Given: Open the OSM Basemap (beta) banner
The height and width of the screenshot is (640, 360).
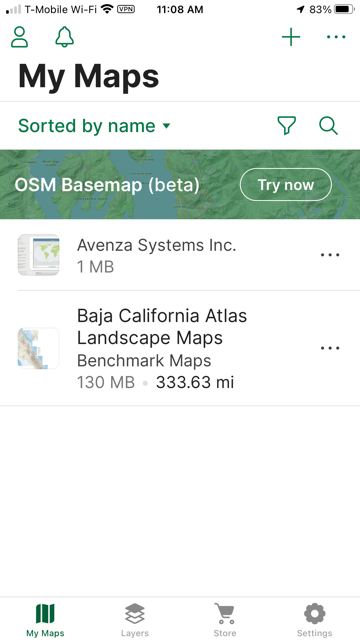Looking at the screenshot, I should [180, 184].
